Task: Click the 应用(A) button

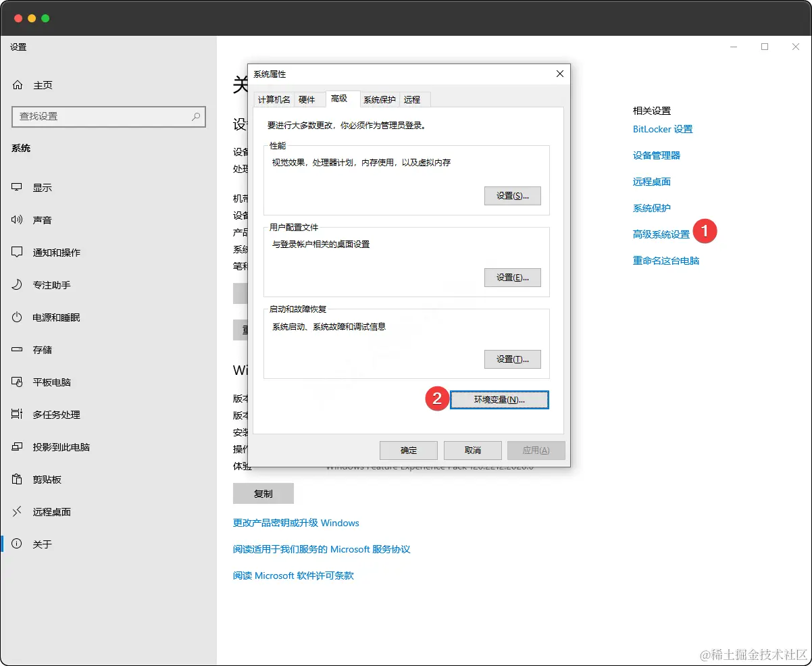Action: point(536,451)
